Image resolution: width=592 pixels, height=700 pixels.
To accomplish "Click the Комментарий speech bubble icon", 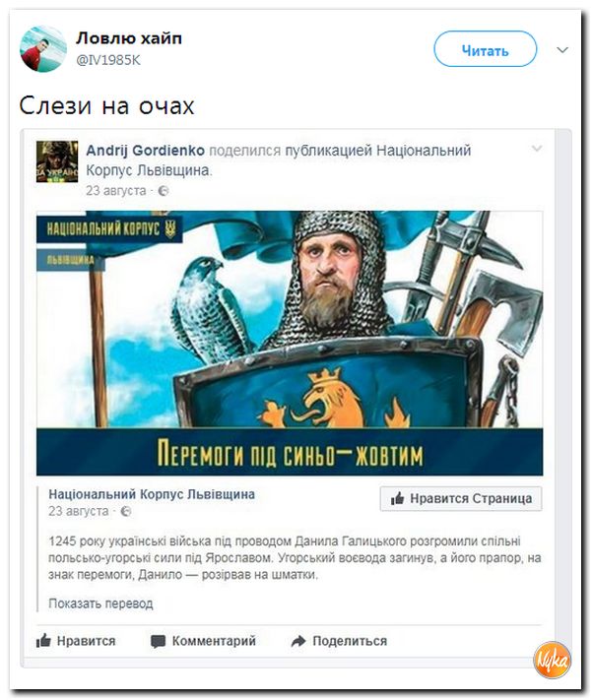I will point(158,642).
